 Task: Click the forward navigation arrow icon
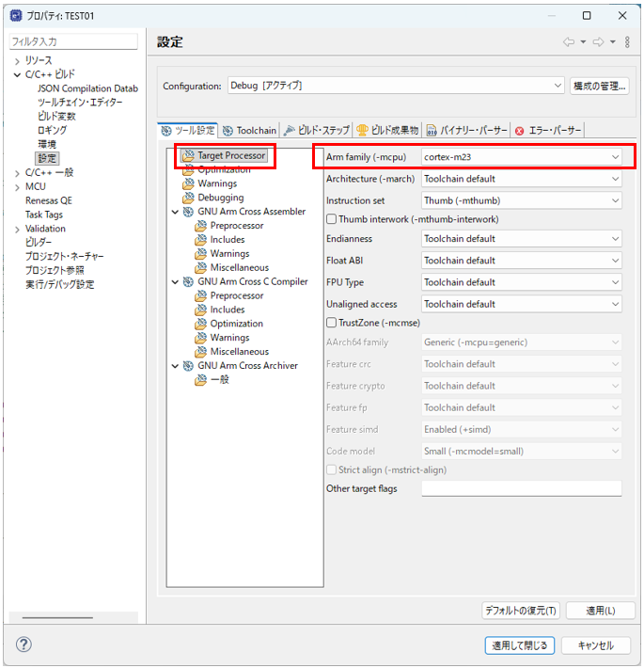click(598, 42)
